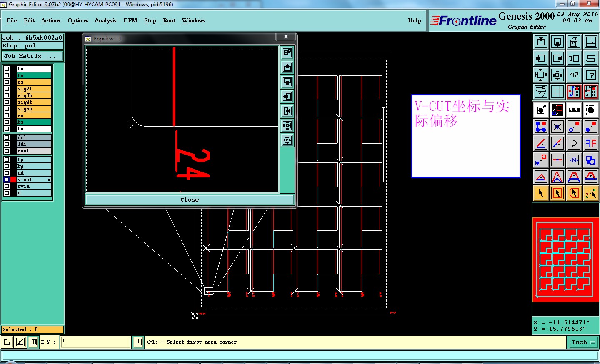Click the dimension arrows icon

point(574,160)
